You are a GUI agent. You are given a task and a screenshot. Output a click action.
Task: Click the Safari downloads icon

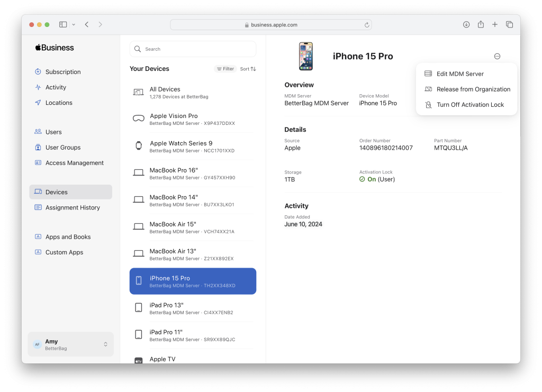466,24
